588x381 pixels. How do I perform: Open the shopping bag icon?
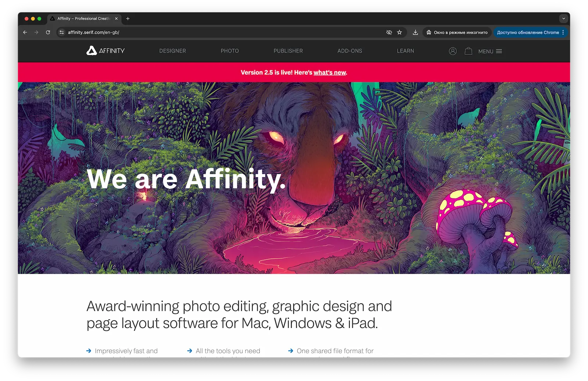pyautogui.click(x=468, y=51)
